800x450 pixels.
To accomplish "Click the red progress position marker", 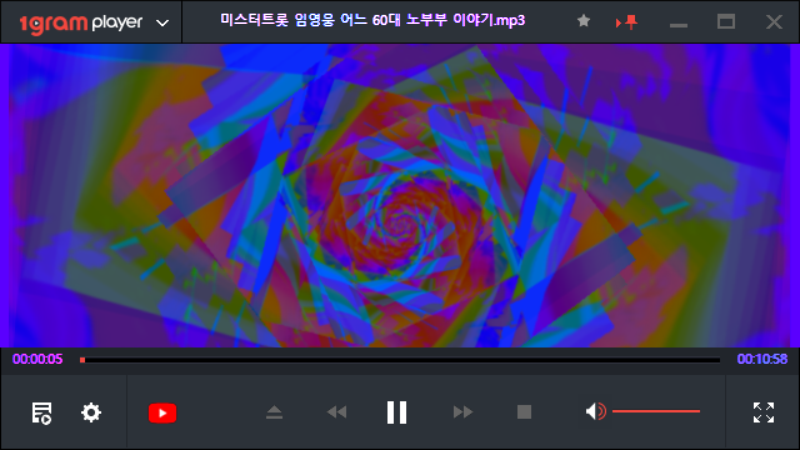I will click(x=82, y=360).
